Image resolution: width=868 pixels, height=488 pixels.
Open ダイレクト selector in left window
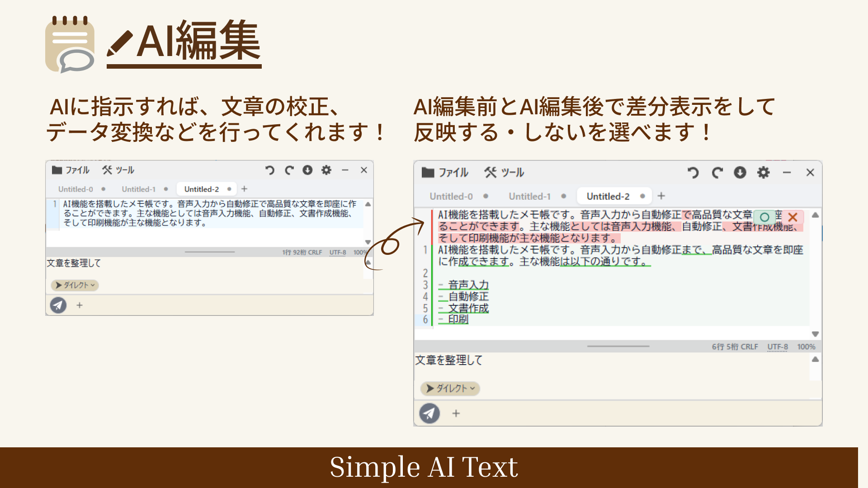coord(75,285)
